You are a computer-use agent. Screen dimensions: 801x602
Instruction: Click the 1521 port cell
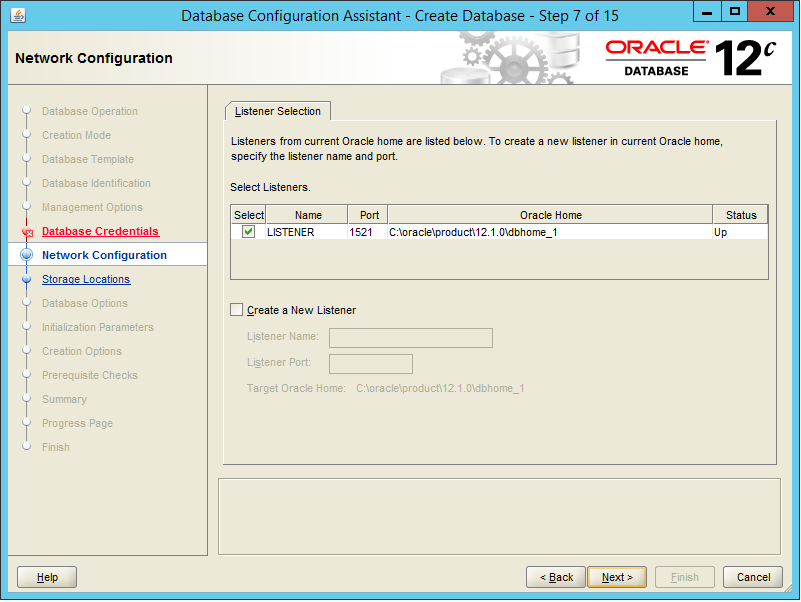(368, 232)
